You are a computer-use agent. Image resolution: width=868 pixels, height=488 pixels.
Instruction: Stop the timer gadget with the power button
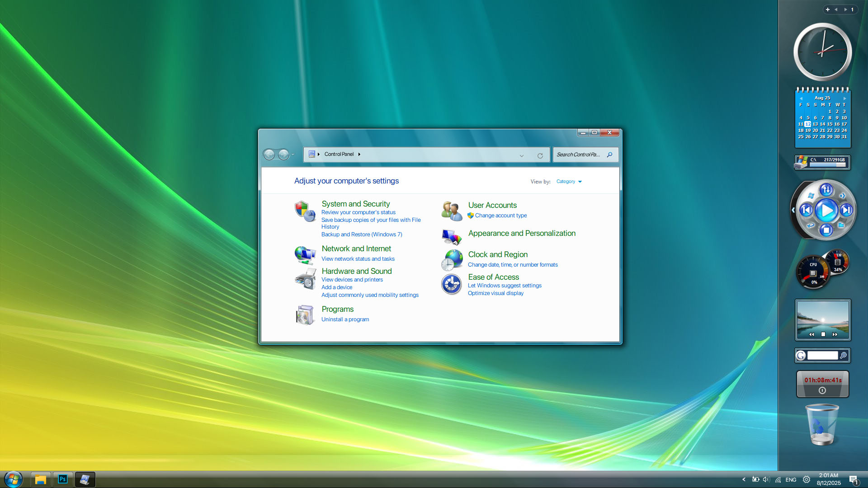pos(822,390)
